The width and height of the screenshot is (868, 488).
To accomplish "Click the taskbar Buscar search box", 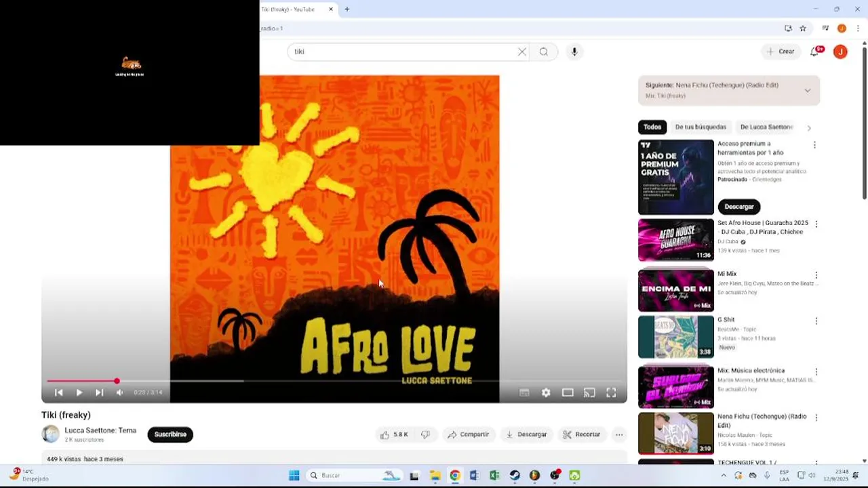I will click(x=354, y=476).
